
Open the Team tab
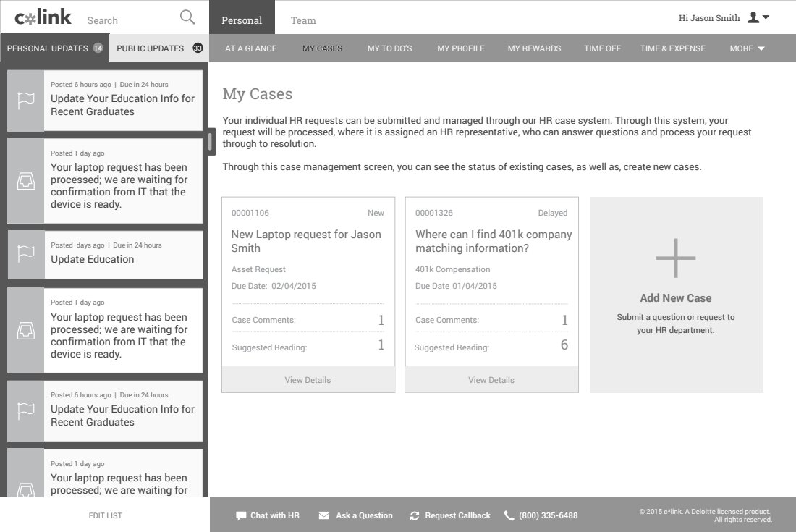coord(303,20)
